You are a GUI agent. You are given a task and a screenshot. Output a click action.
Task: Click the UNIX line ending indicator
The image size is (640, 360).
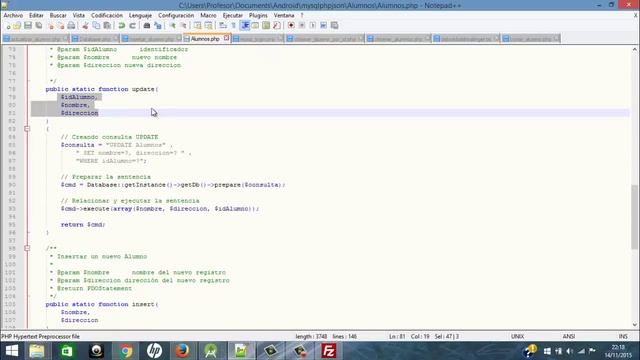[x=517, y=336]
